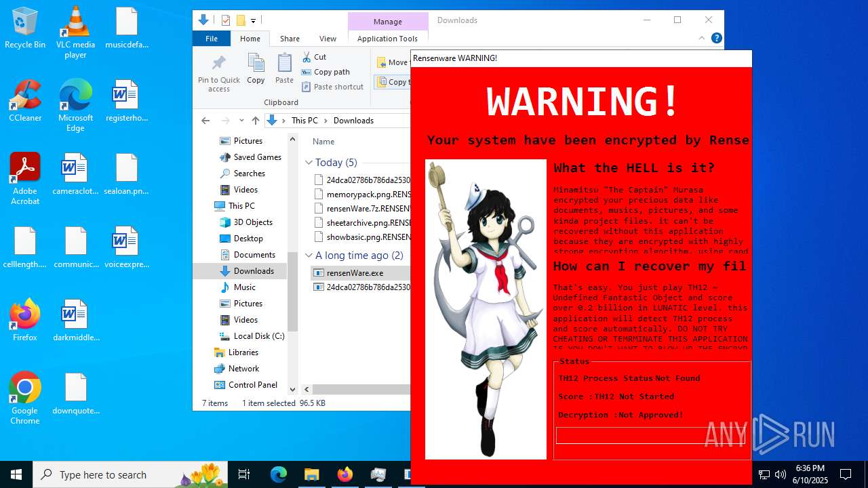Click the Copy to folder button

tap(393, 82)
